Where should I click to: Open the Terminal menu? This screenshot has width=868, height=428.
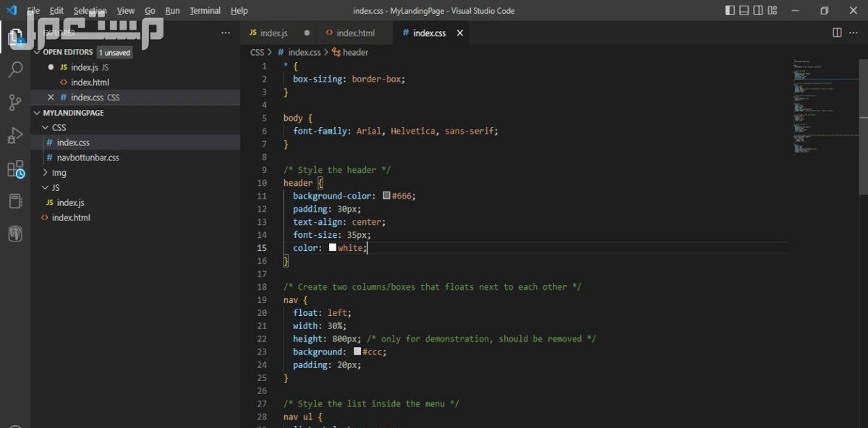point(205,11)
